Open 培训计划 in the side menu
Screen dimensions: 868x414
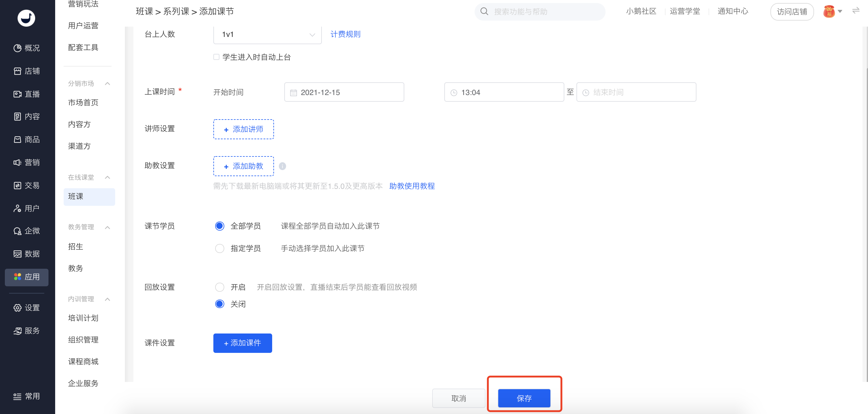[x=83, y=318]
